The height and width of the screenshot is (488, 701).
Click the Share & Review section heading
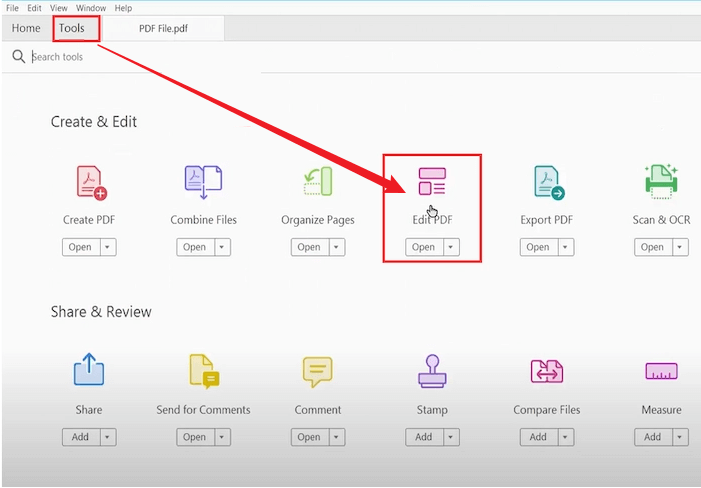tap(101, 311)
